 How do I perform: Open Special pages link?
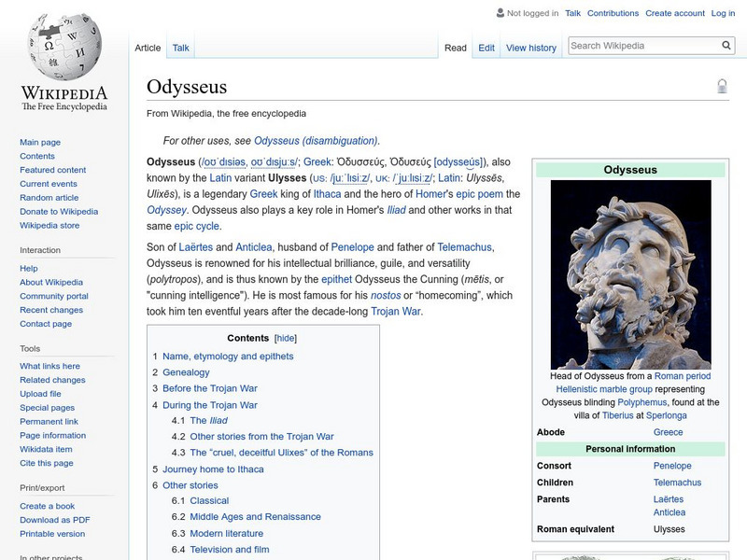click(48, 407)
